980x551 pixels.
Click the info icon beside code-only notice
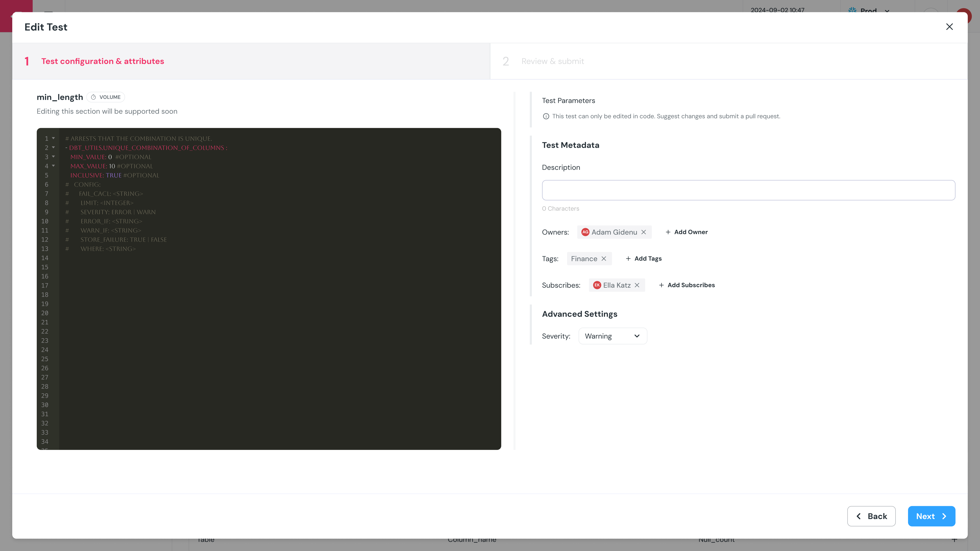[x=546, y=116]
